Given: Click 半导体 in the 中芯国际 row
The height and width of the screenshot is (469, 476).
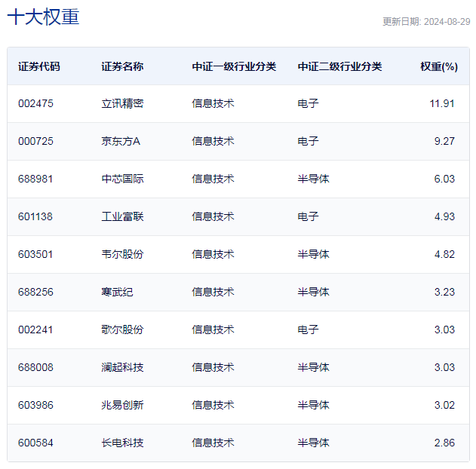Looking at the screenshot, I should (x=313, y=179).
